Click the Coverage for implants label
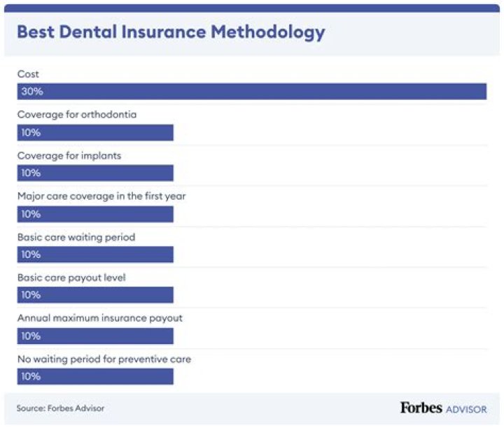 point(69,155)
